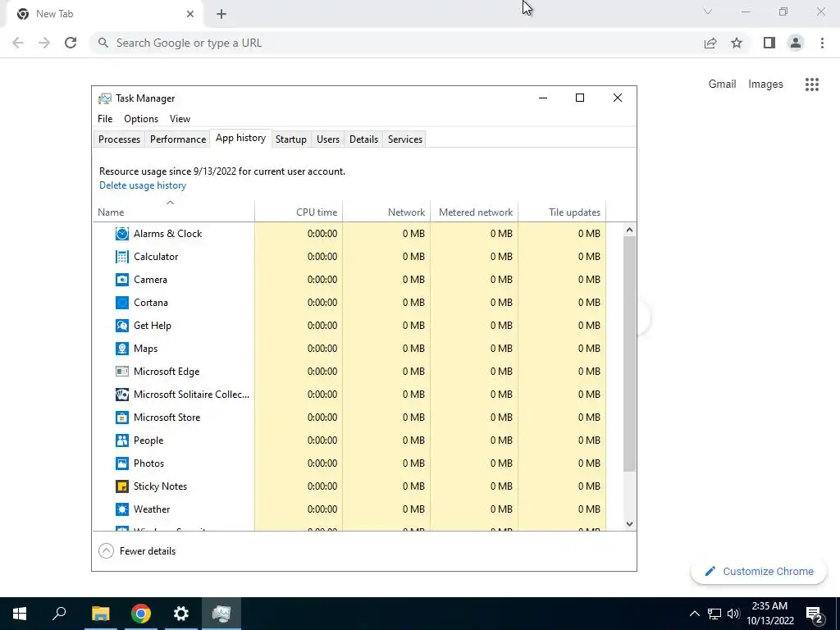Open the View menu
Screen dimensions: 840x630
click(x=180, y=119)
